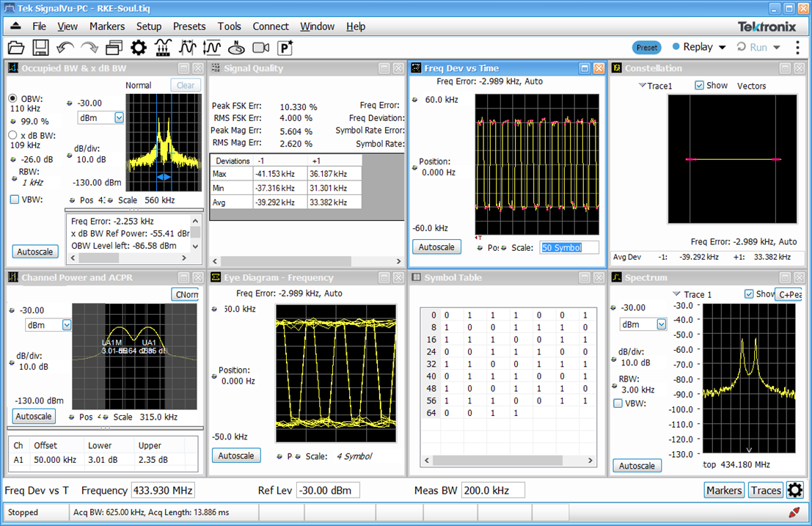This screenshot has height=526, width=812.
Task: Open settings with the toolbar gear icon
Action: pyautogui.click(x=139, y=48)
